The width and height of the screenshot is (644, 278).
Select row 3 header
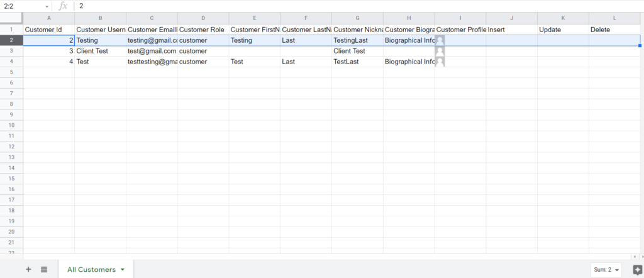click(x=11, y=51)
